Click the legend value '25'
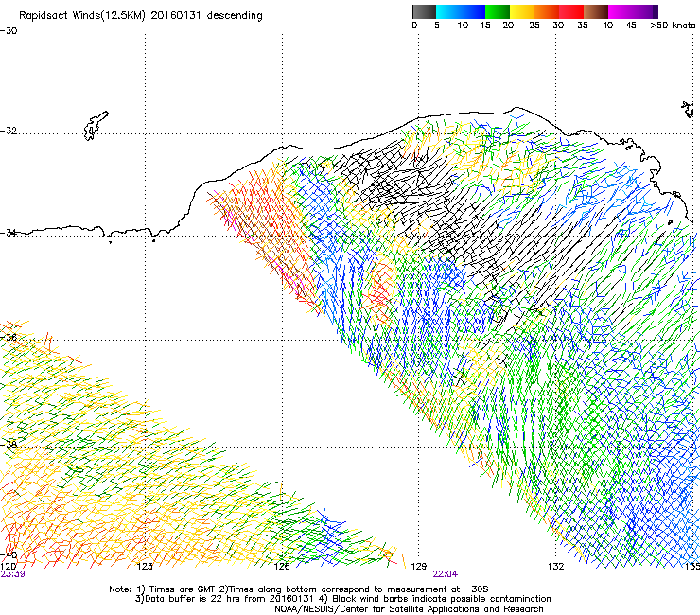Image resolution: width=700 pixels, height=615 pixels. (x=534, y=26)
